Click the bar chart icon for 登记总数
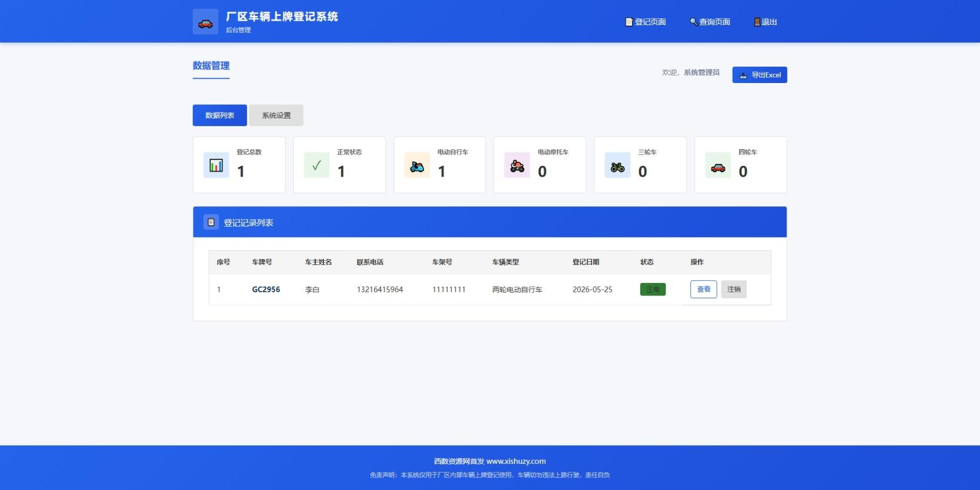Image resolution: width=980 pixels, height=490 pixels. tap(216, 165)
